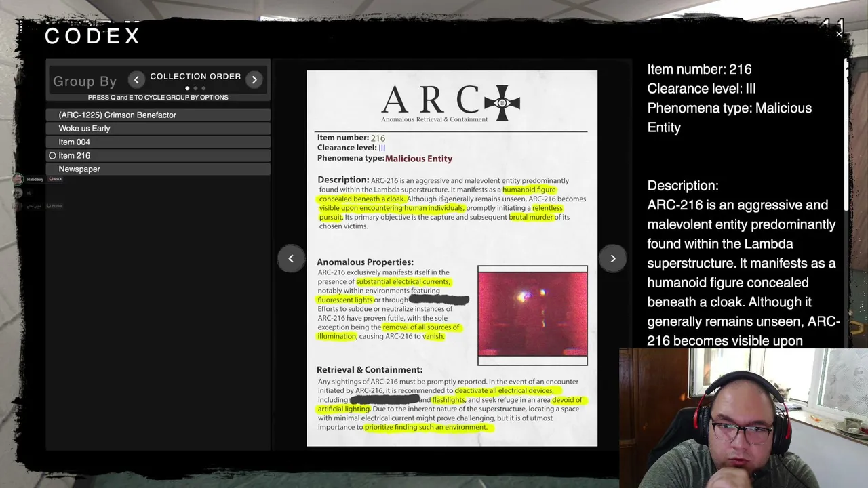Click the streamer webcam overlay

point(743,418)
